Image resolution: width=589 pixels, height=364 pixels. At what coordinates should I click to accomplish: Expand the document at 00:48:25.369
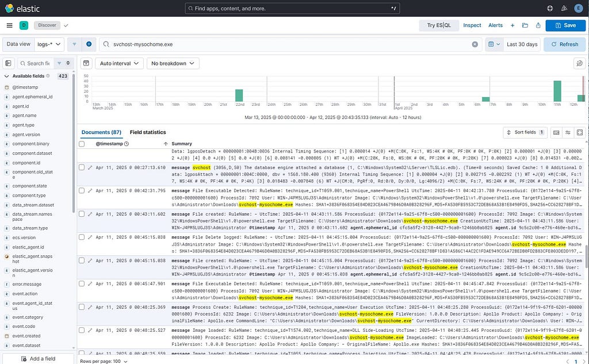[90, 307]
